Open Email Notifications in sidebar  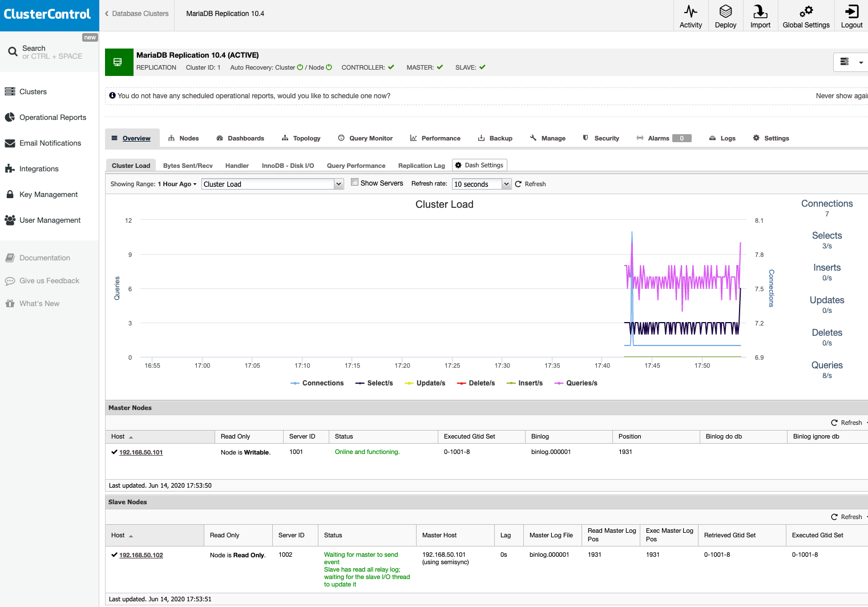50,143
